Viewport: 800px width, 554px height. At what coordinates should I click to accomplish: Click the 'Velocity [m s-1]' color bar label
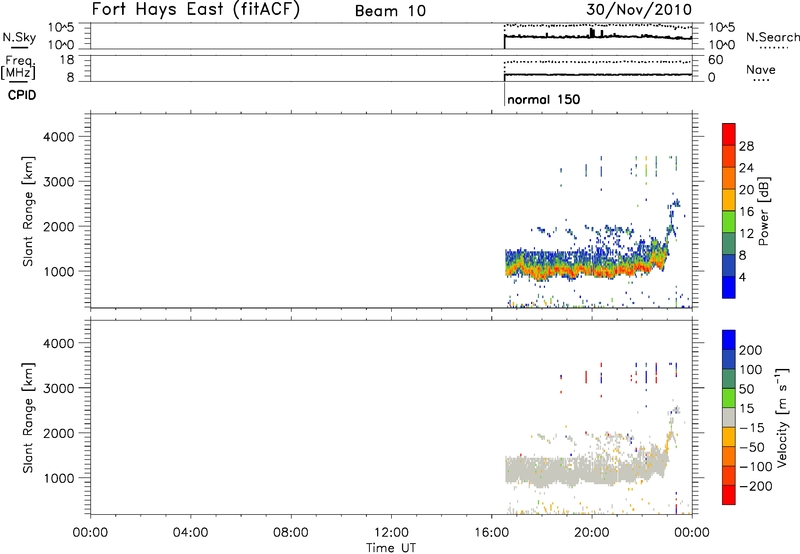click(x=782, y=417)
